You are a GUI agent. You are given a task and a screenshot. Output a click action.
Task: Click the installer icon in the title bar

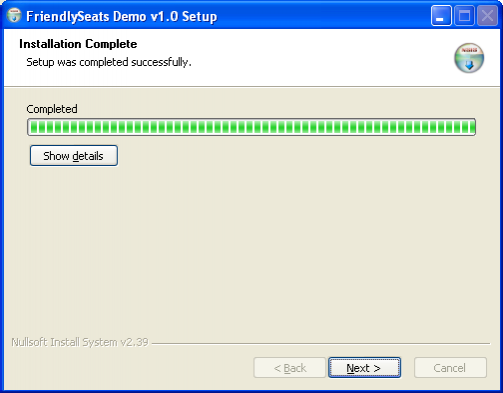click(x=14, y=16)
